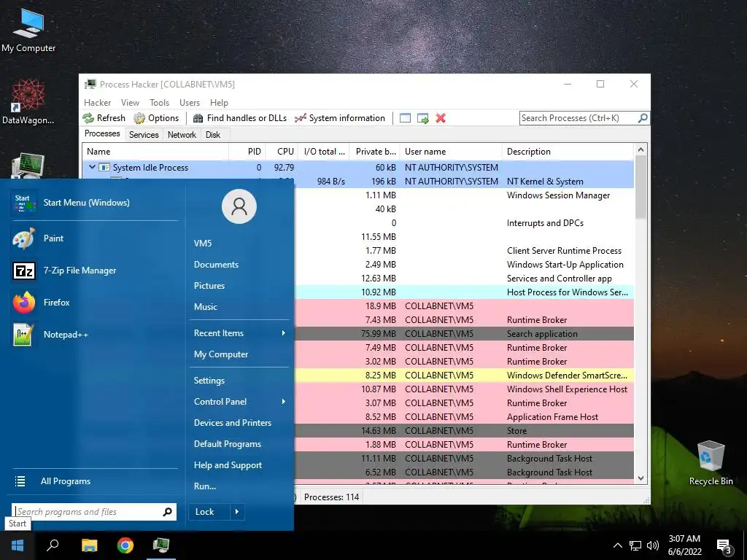The image size is (747, 560).
Task: Click the find window and thread icon
Action: (x=422, y=118)
